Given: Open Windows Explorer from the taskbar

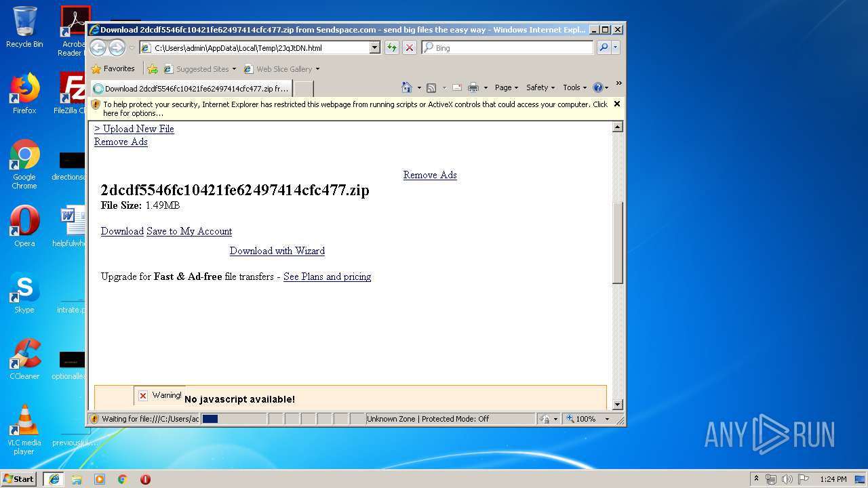Looking at the screenshot, I should click(77, 479).
